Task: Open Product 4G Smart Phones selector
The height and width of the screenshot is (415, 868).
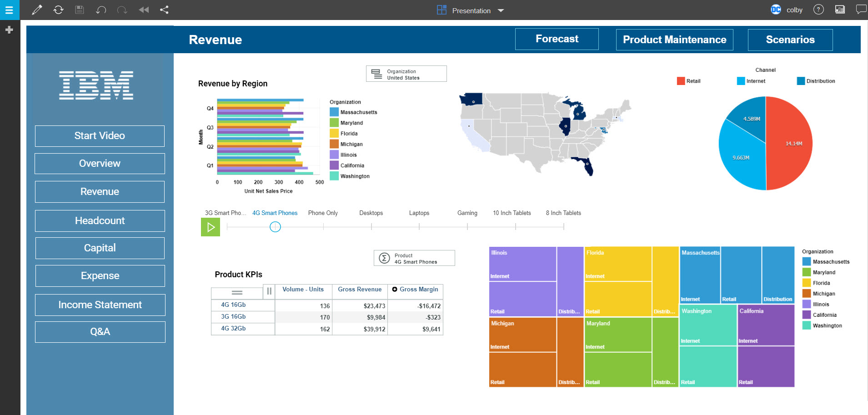Action: [414, 258]
